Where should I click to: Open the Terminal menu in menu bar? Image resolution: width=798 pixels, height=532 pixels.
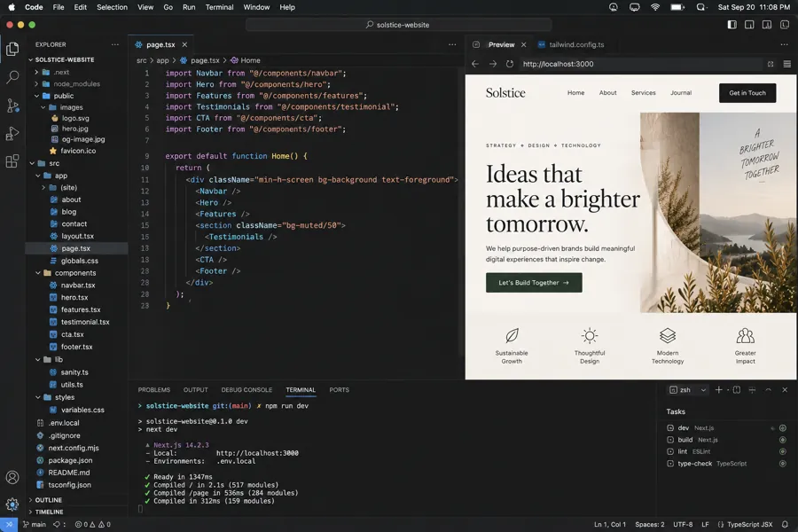click(219, 7)
